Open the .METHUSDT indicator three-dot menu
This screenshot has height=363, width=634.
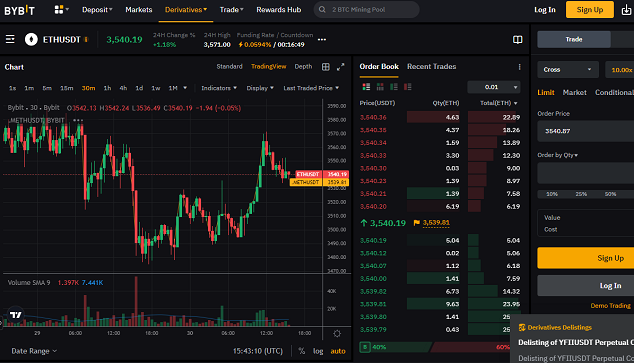tap(78, 120)
